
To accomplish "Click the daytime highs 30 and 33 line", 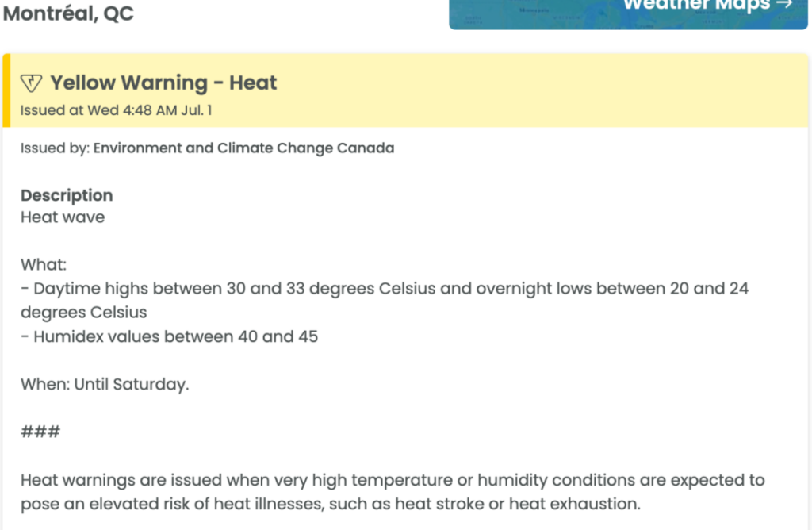I will 385,289.
